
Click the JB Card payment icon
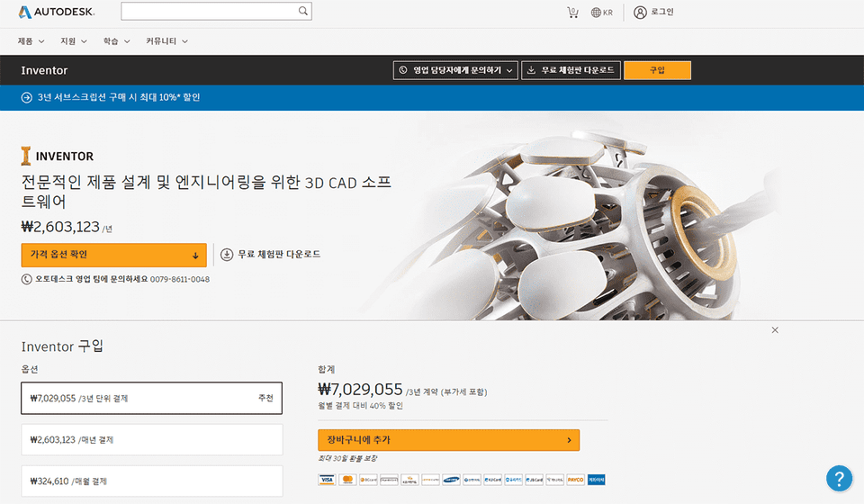point(534,480)
